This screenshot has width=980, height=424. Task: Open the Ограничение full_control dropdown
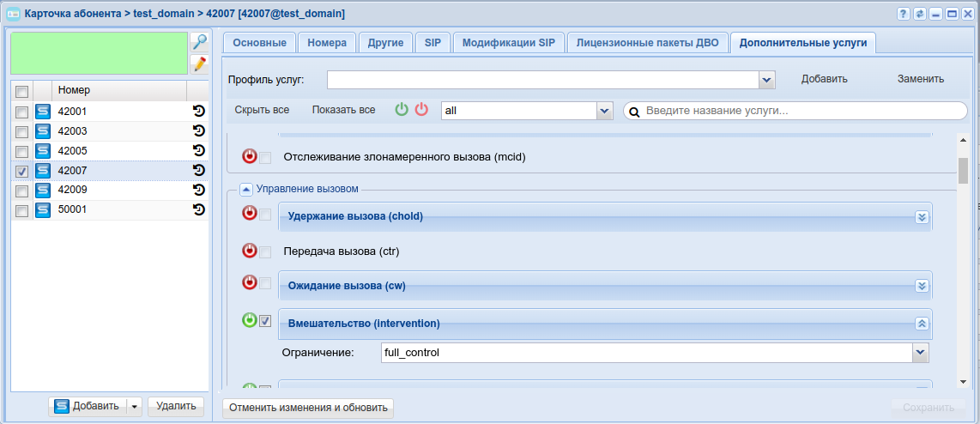[921, 352]
